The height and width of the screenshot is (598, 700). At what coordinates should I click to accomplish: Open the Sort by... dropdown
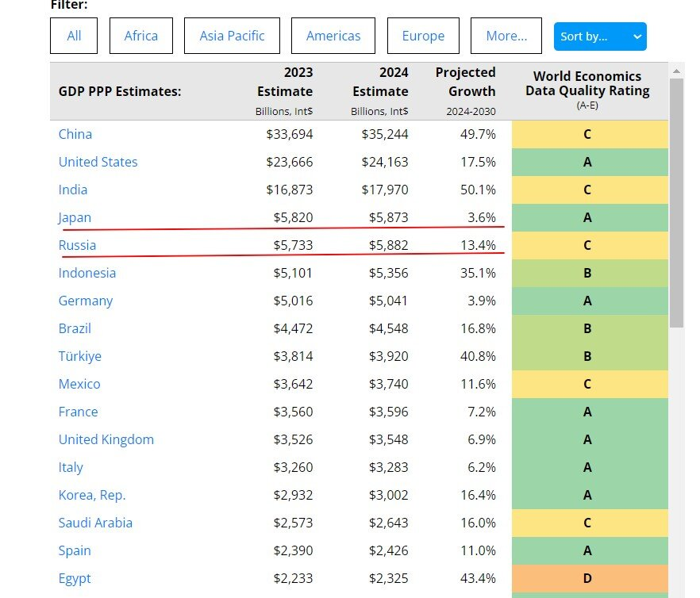click(x=600, y=36)
